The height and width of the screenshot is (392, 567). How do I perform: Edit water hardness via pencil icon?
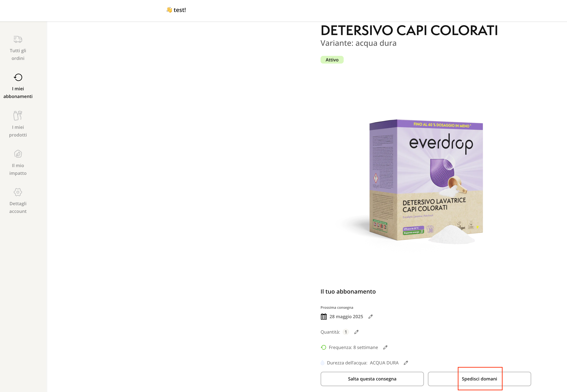click(x=406, y=363)
